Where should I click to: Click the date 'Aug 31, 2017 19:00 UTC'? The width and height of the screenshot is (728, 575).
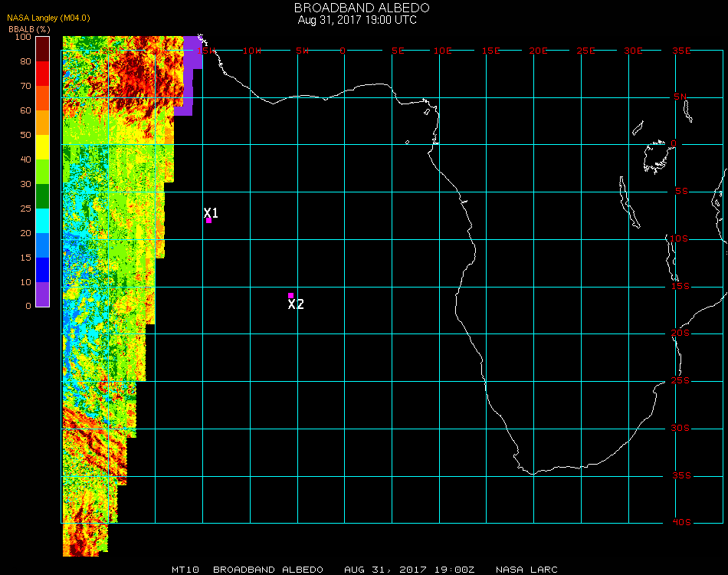pos(357,20)
